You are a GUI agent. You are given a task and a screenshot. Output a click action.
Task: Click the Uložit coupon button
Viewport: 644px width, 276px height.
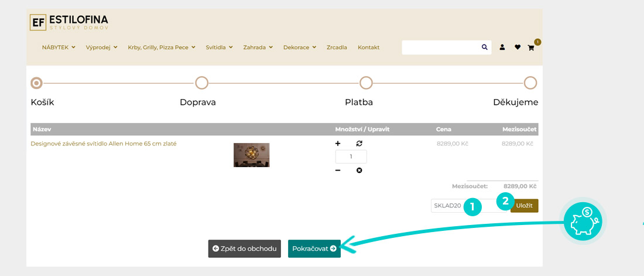coord(524,206)
